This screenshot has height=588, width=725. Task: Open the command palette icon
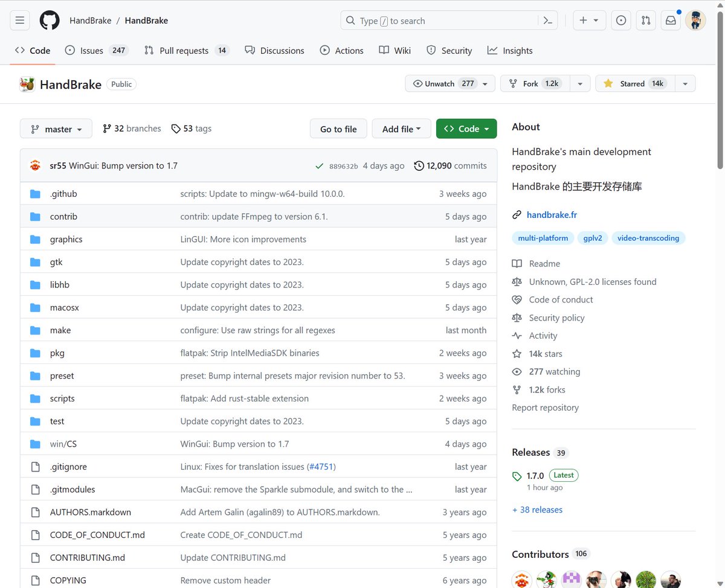tap(547, 21)
